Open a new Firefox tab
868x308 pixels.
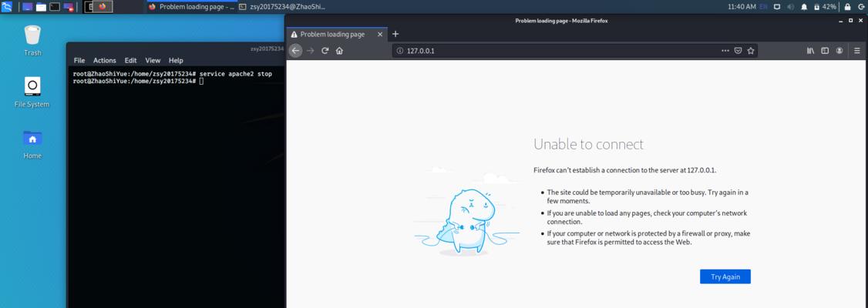coord(395,35)
